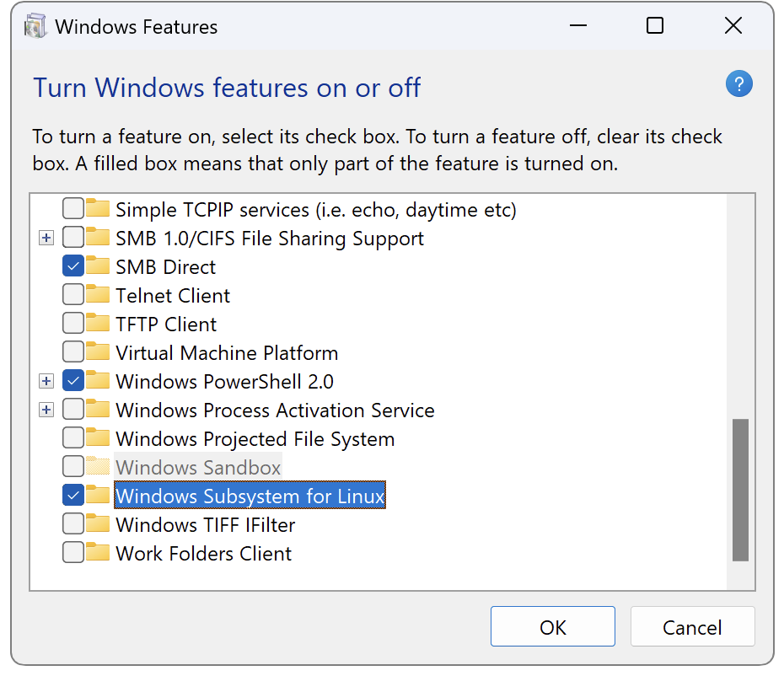Minimize the Windows Features dialog

pyautogui.click(x=578, y=25)
